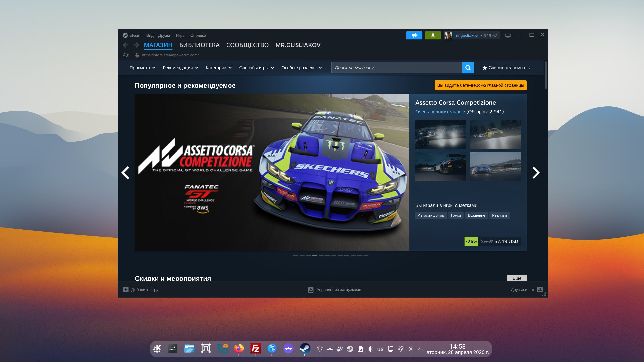
Task: Open the green notifications bell
Action: coord(433,35)
